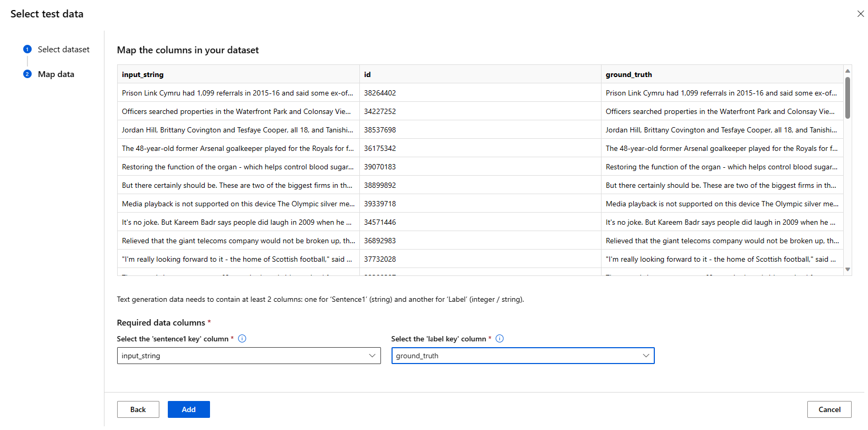Click the ground_truth column header
The image size is (868, 430).
coord(628,74)
